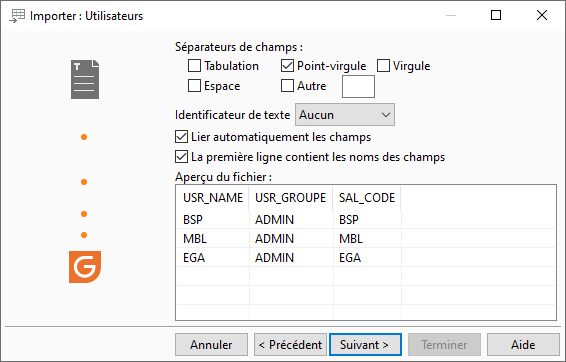The height and width of the screenshot is (362, 566).
Task: Click the third orange wizard step dot
Action: pos(84,214)
